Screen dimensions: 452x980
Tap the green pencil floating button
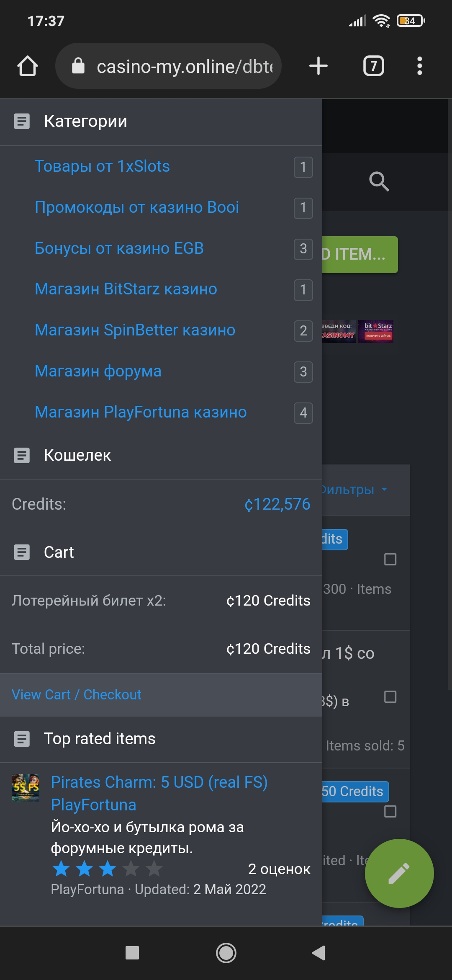click(399, 873)
